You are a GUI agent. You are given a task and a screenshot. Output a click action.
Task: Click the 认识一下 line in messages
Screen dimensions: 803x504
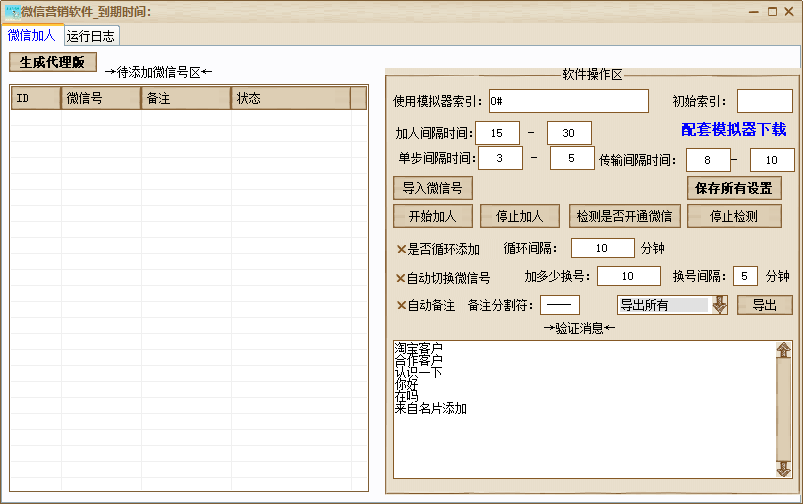click(x=418, y=372)
